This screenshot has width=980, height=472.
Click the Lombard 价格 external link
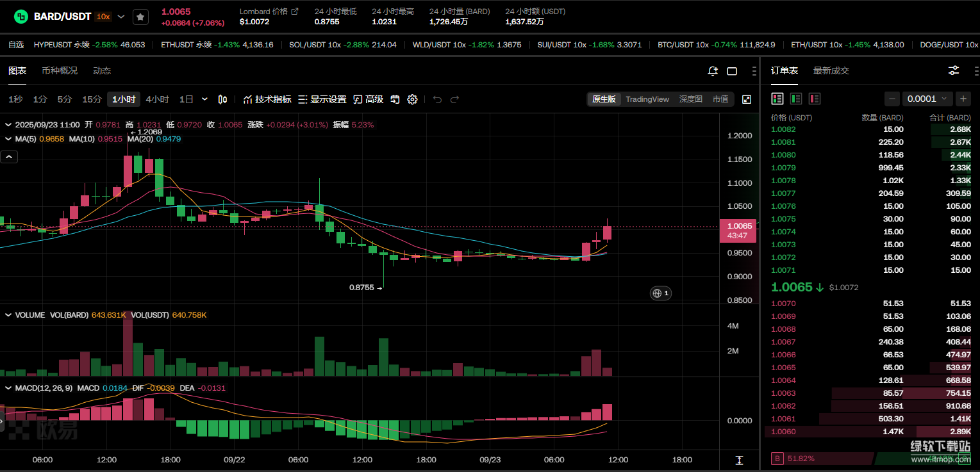(x=294, y=12)
